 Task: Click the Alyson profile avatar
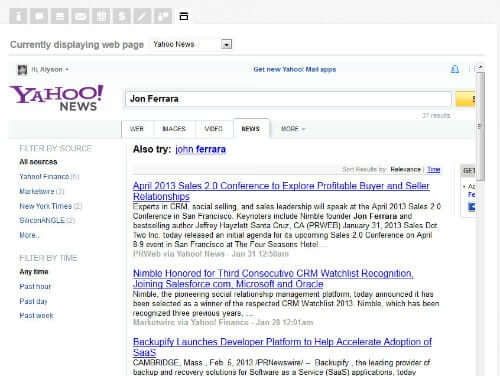pyautogui.click(x=22, y=70)
